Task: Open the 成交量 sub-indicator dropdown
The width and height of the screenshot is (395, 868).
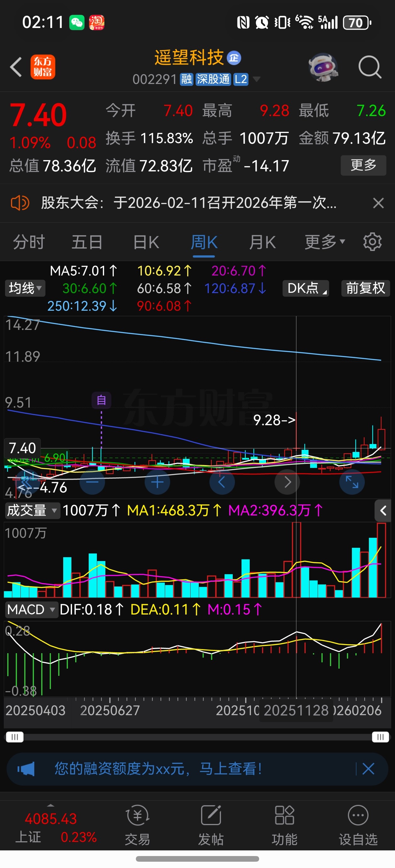Action: point(32,511)
